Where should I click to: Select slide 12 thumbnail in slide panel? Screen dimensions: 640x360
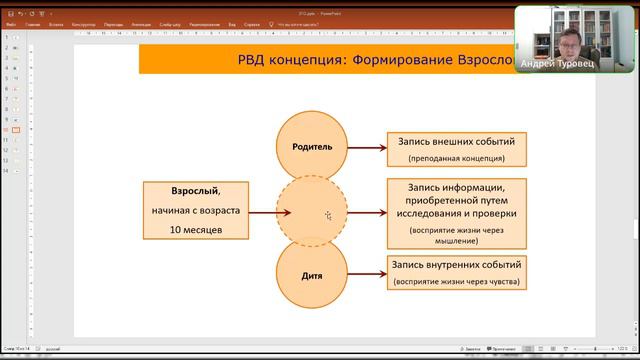(x=16, y=151)
